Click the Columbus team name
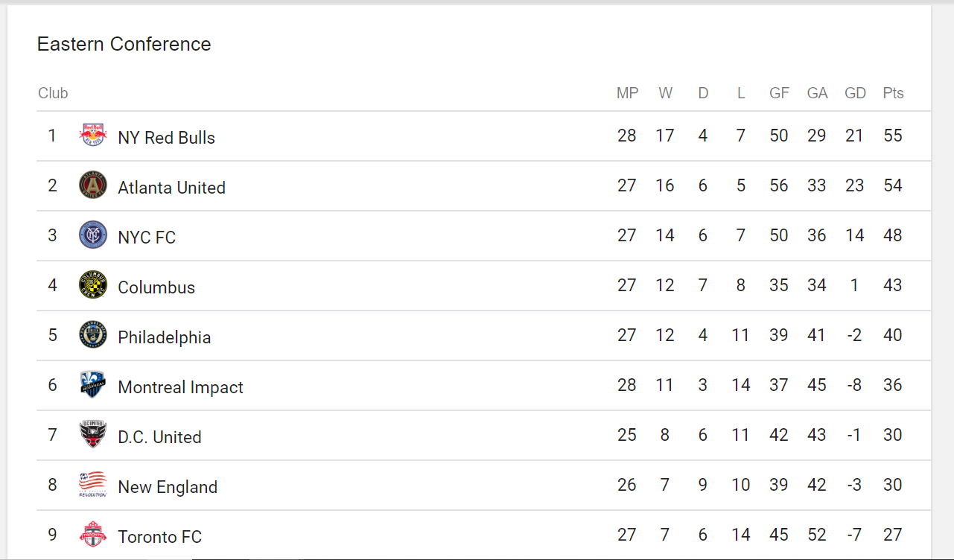 [x=156, y=287]
